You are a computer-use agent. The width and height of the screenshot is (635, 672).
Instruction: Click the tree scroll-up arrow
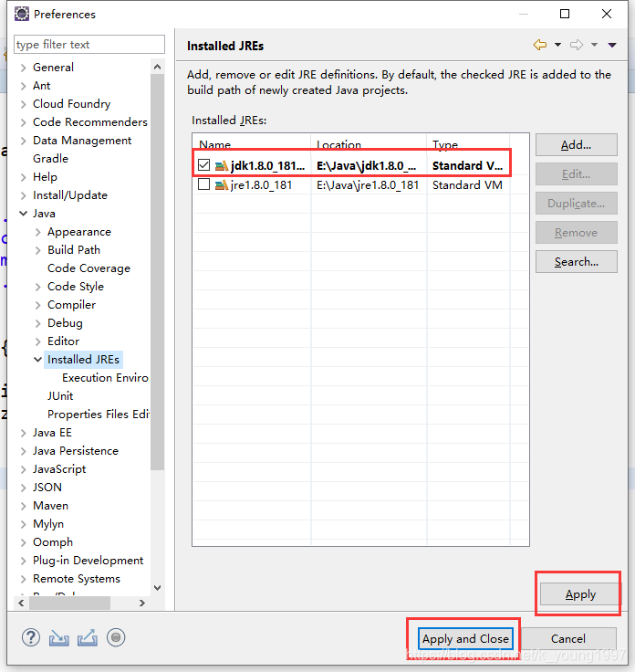tap(158, 67)
